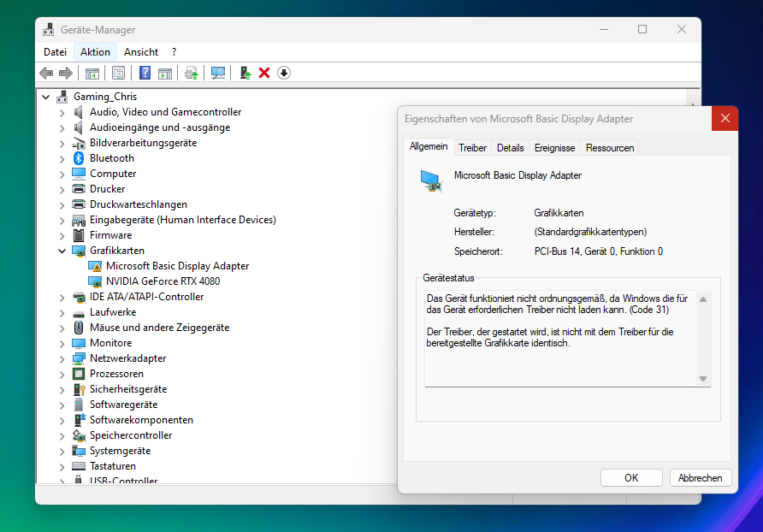The image size is (763, 532).
Task: Click the Drucker printer icon
Action: coord(79,189)
